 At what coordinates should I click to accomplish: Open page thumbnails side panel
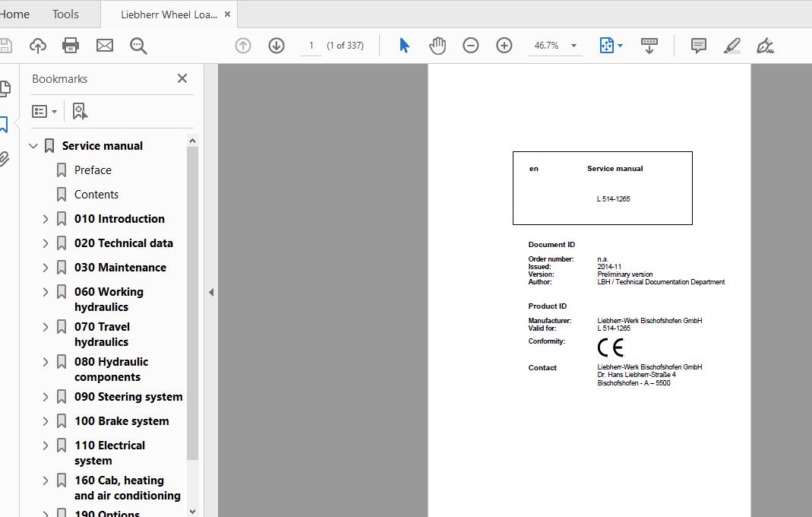(5, 89)
